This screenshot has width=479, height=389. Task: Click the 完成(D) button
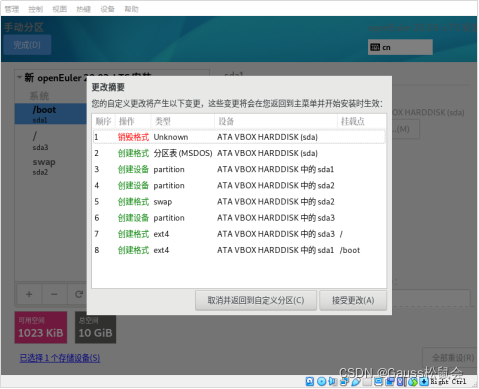coord(27,45)
